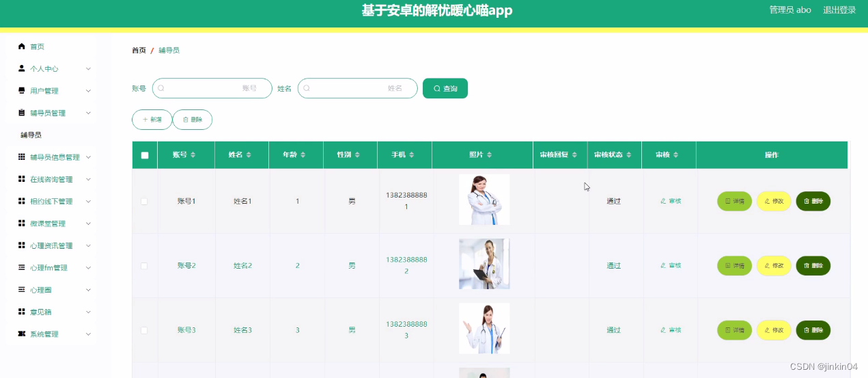868x378 pixels.
Task: Sort by 照片 column arrows
Action: click(x=490, y=155)
